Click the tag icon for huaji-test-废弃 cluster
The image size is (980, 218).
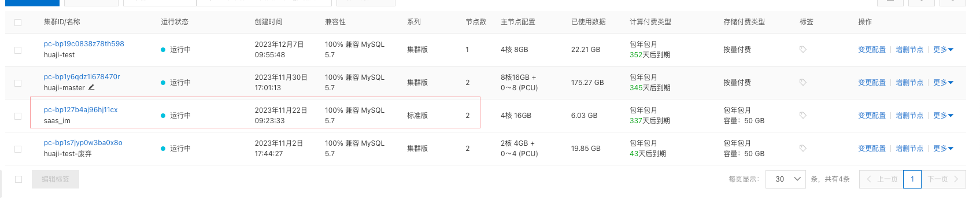(803, 149)
